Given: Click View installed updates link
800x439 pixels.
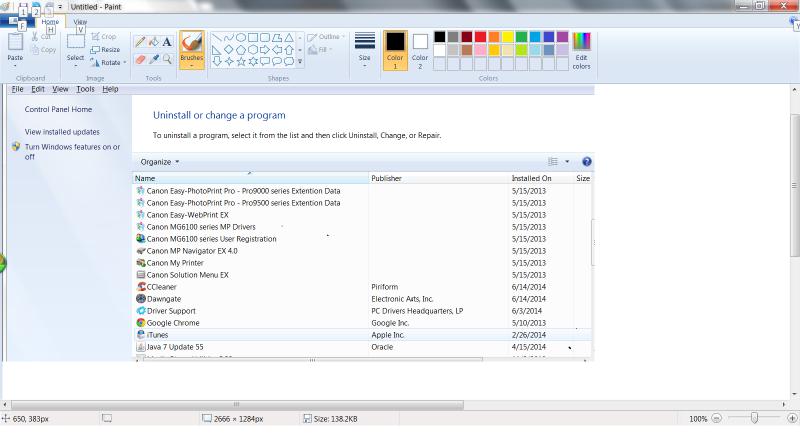Looking at the screenshot, I should point(62,132).
